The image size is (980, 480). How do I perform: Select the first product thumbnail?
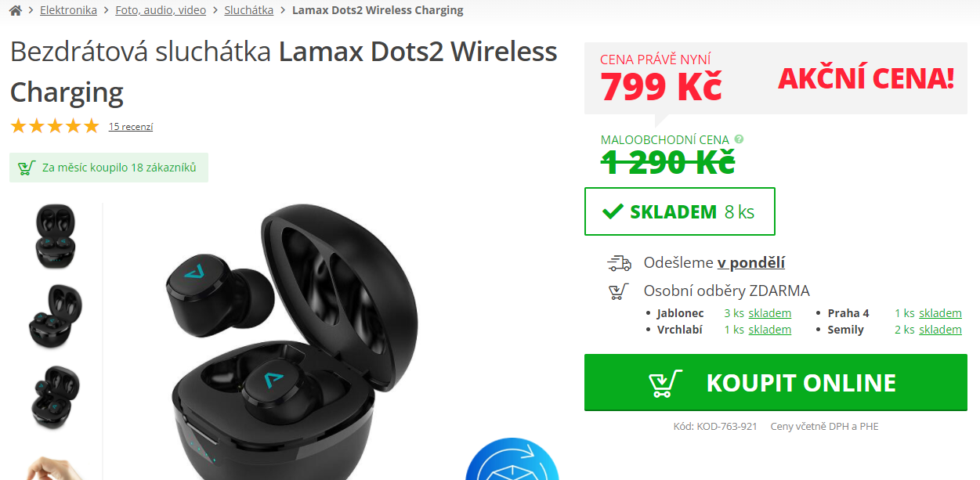[56, 236]
